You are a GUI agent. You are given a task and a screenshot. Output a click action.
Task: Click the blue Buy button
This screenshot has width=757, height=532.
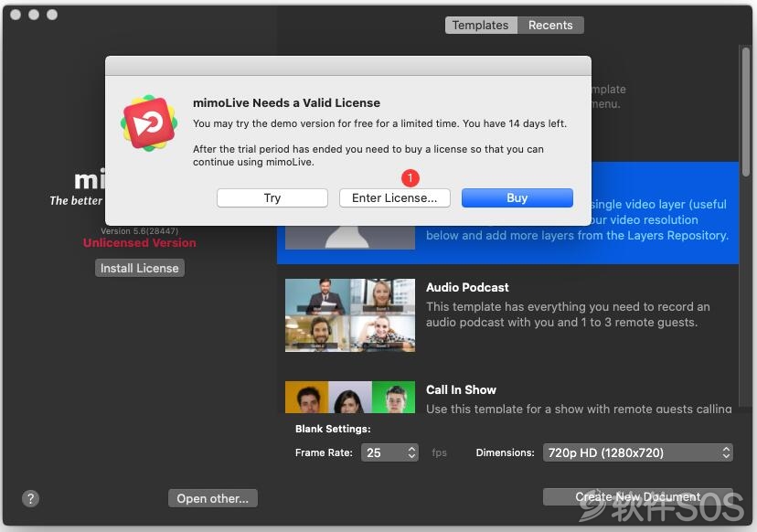tap(517, 198)
